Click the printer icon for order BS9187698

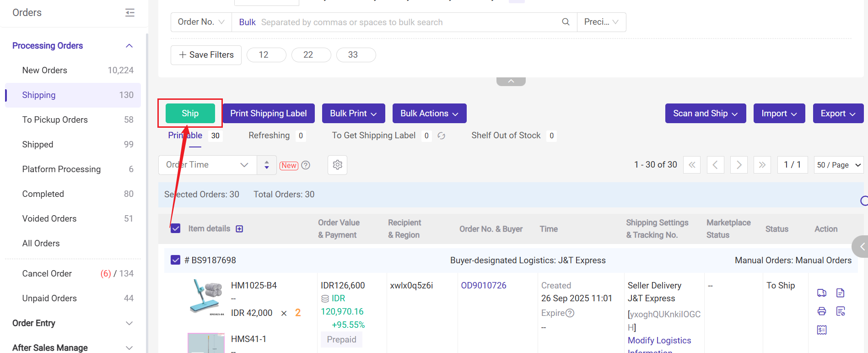821,311
